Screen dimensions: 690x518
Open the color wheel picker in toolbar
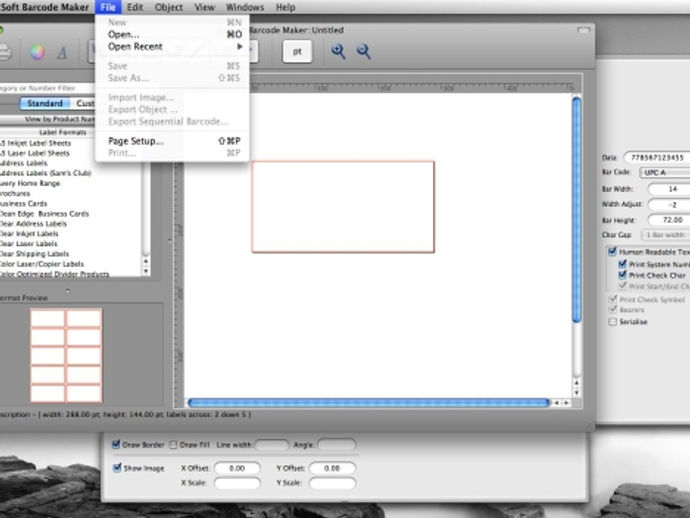[37, 52]
